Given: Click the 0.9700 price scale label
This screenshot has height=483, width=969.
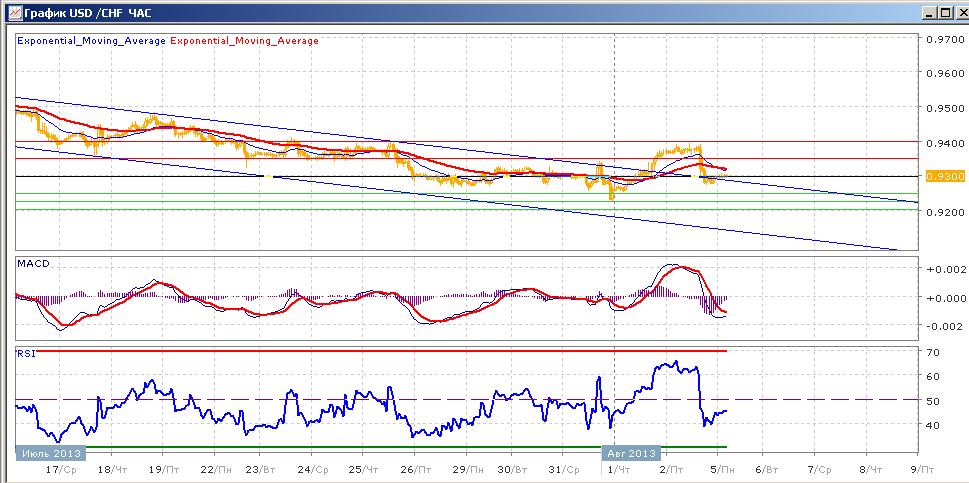Looking at the screenshot, I should [944, 40].
